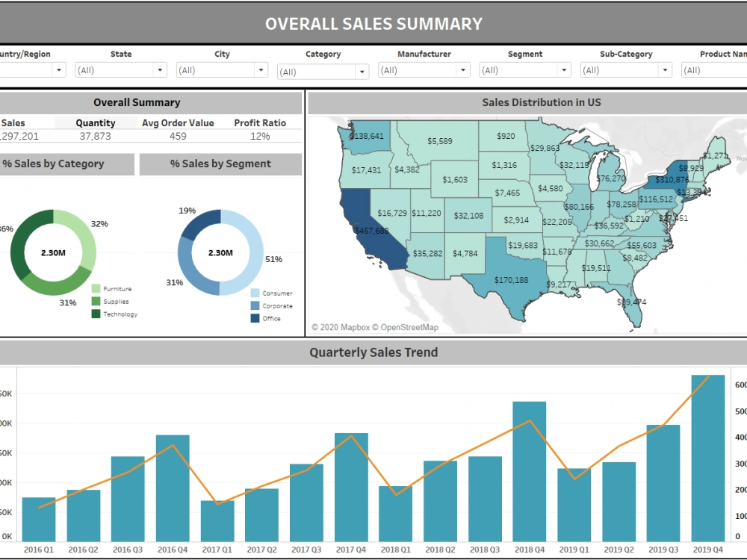Expand the Segment filter dropdown
The width and height of the screenshot is (747, 560).
pos(563,69)
